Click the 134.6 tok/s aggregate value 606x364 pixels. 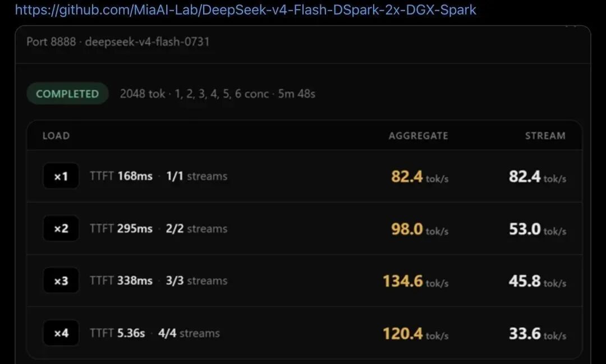pos(415,282)
